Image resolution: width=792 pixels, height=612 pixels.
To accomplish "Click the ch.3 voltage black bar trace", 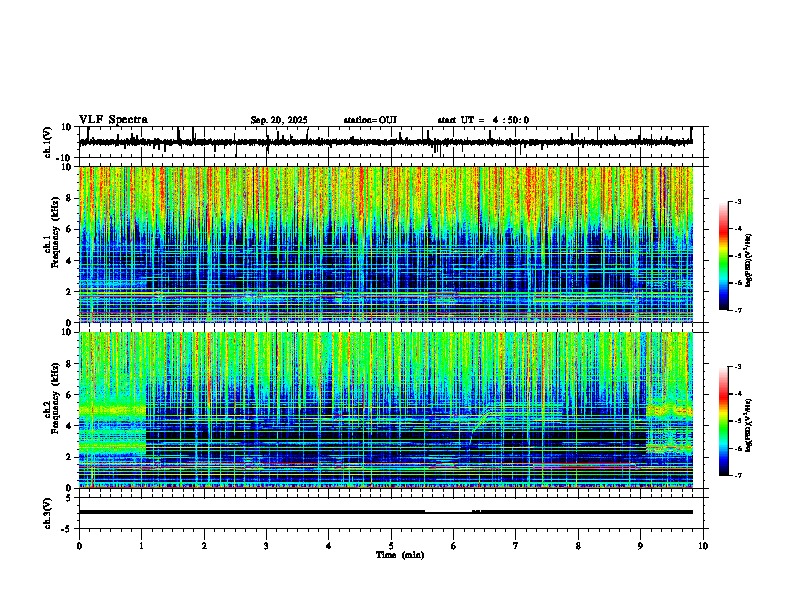I will [385, 512].
